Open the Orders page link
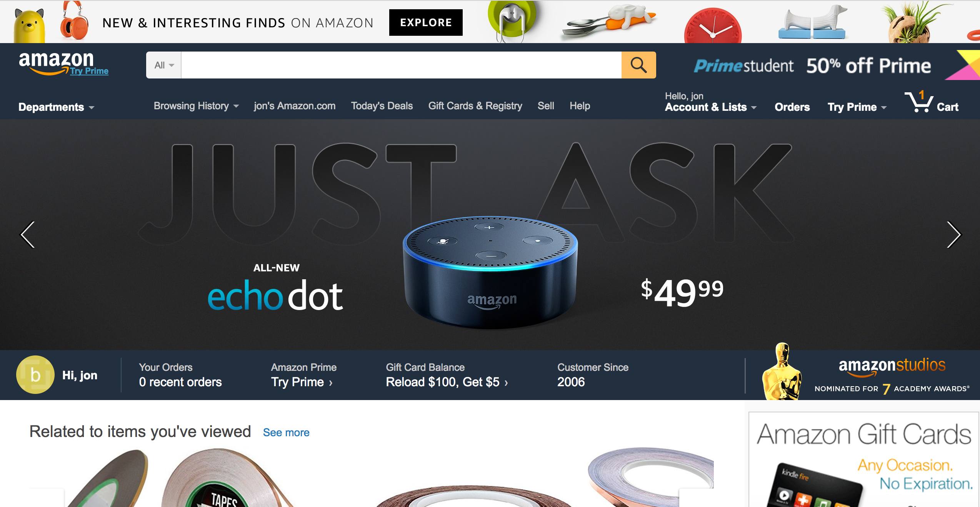 click(x=792, y=107)
